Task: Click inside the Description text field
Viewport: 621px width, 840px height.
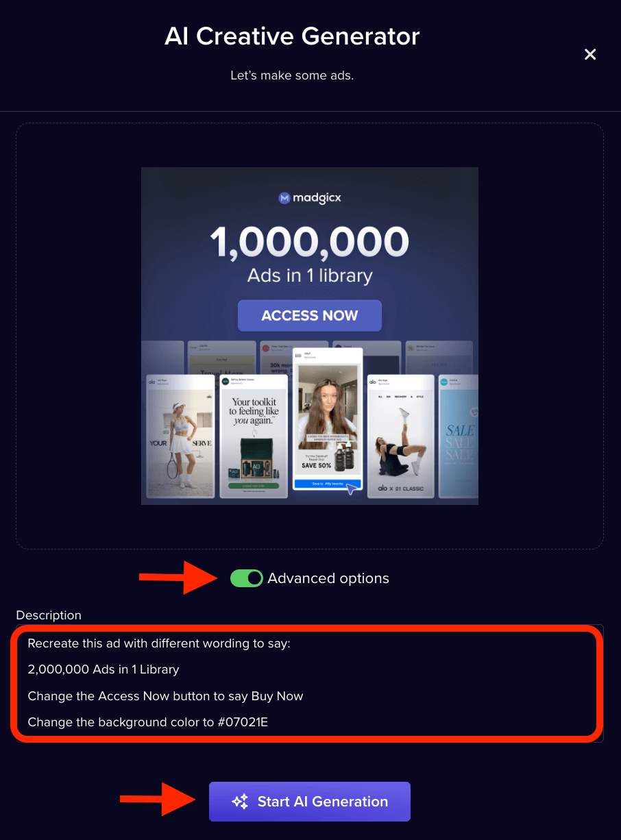Action: (310, 683)
